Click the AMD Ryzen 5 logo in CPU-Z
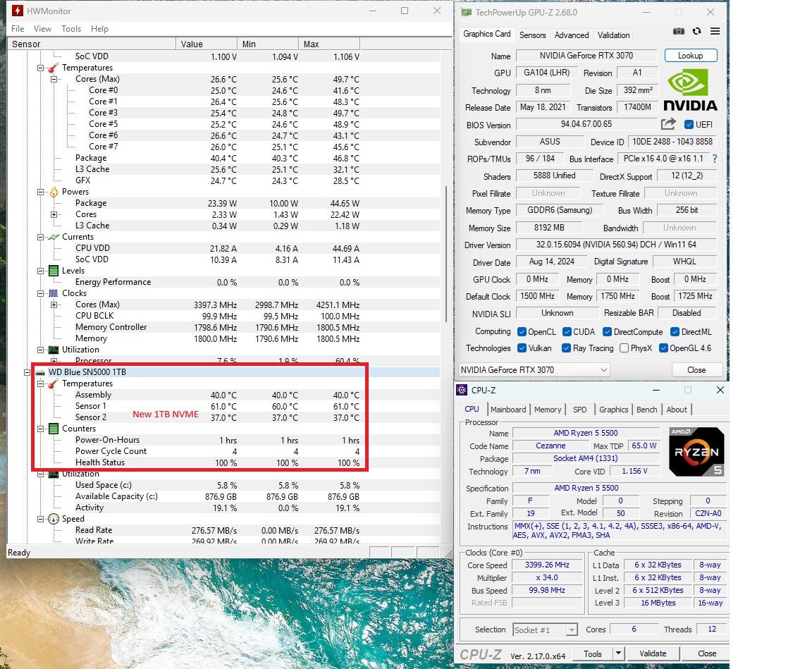This screenshot has width=812, height=669. tap(696, 452)
